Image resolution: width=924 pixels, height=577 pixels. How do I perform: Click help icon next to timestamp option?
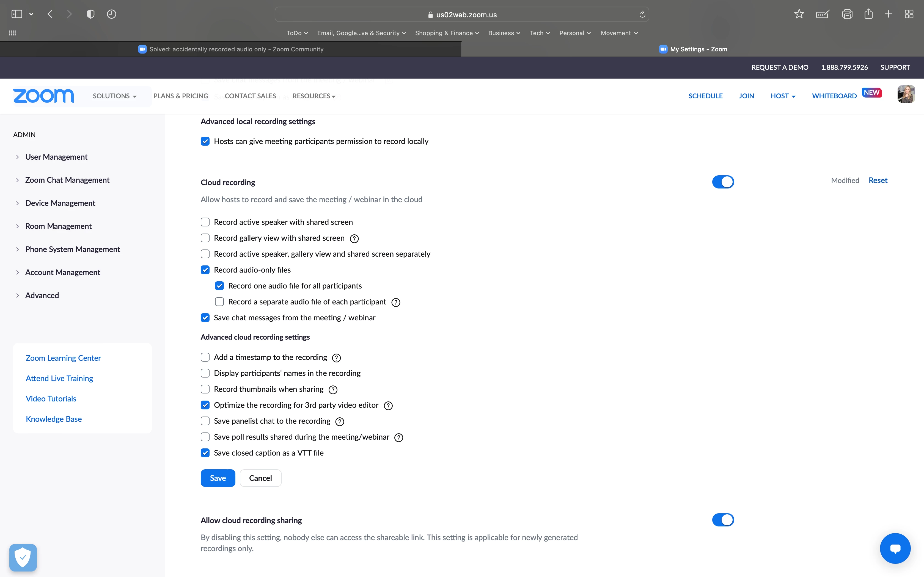(x=336, y=358)
